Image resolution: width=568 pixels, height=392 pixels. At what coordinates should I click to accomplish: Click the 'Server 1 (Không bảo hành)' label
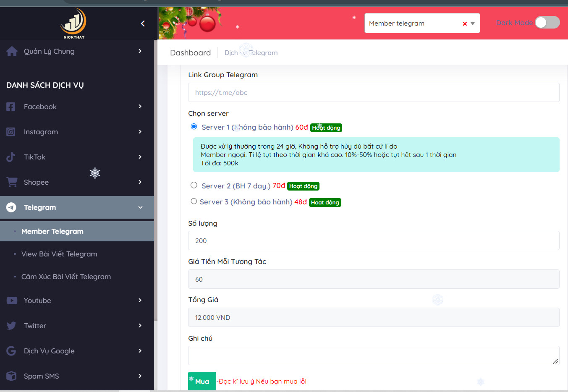pyautogui.click(x=247, y=127)
